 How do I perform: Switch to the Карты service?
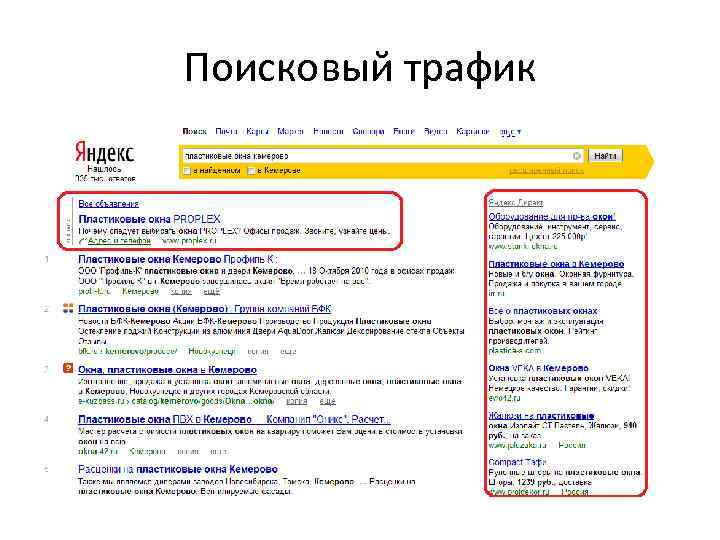click(257, 131)
